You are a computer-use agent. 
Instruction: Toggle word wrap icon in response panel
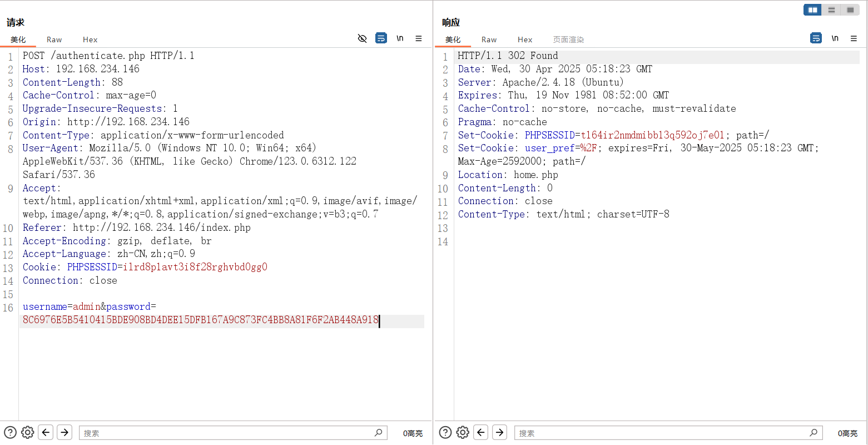coord(816,38)
